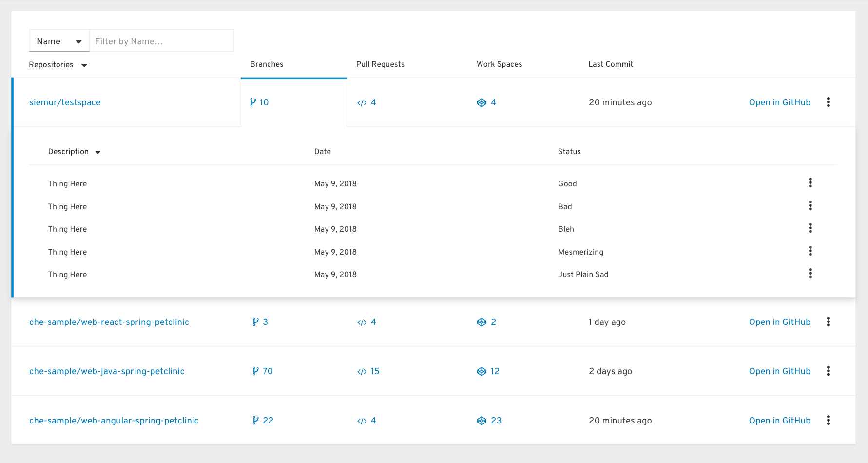The image size is (868, 463).
Task: Open the kebab menu on the Just Plain Sad row
Action: coord(810,273)
